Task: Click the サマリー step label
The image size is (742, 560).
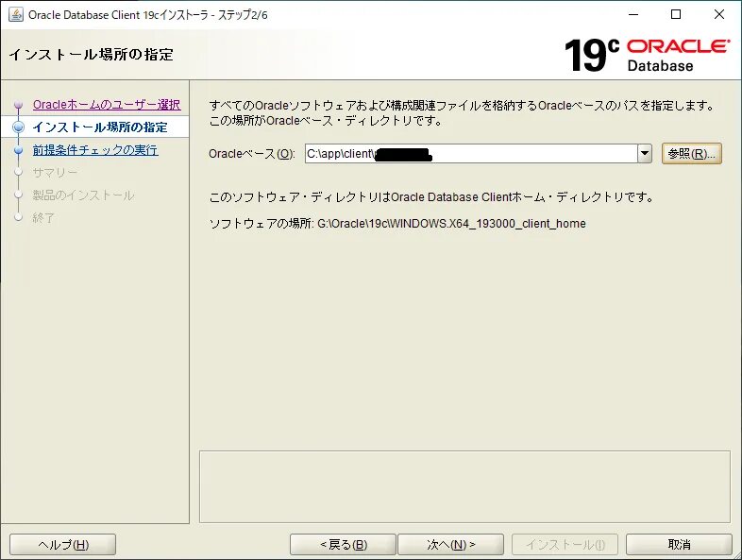Action: 55,173
